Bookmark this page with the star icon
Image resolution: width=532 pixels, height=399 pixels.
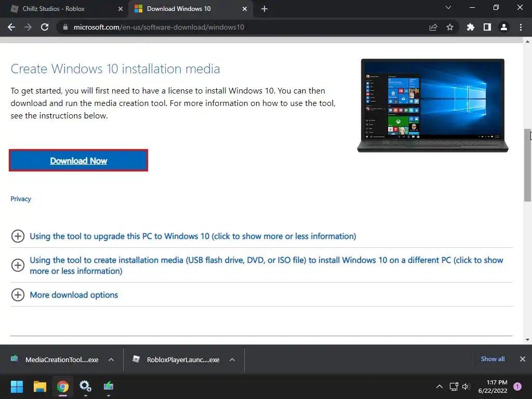tap(450, 27)
